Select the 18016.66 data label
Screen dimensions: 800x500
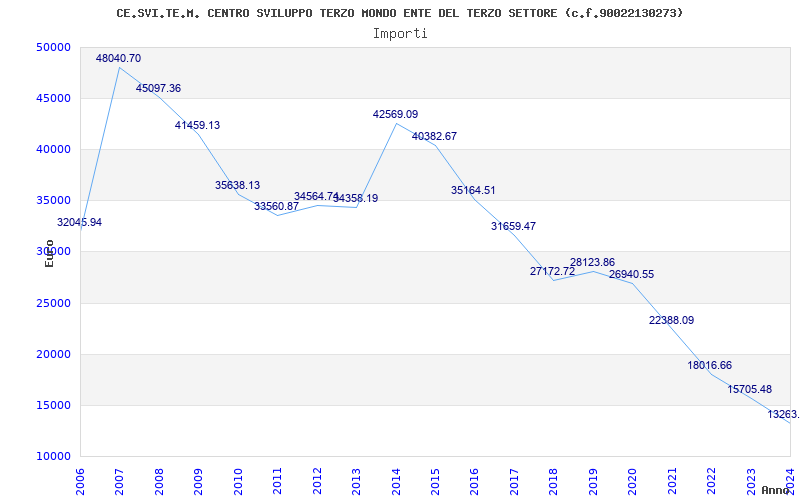(x=710, y=366)
